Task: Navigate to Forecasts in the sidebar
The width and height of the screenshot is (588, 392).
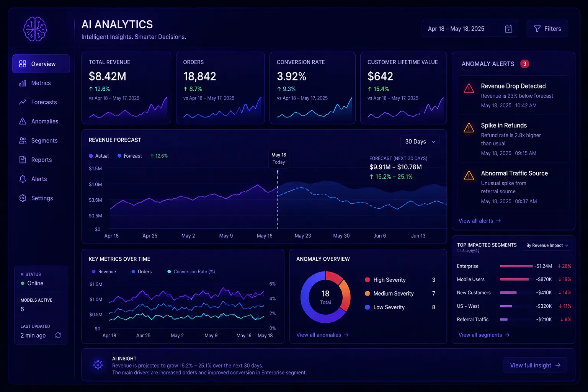Action: coord(41,102)
